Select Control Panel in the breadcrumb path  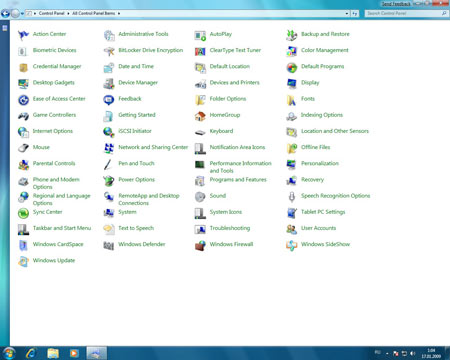51,13
